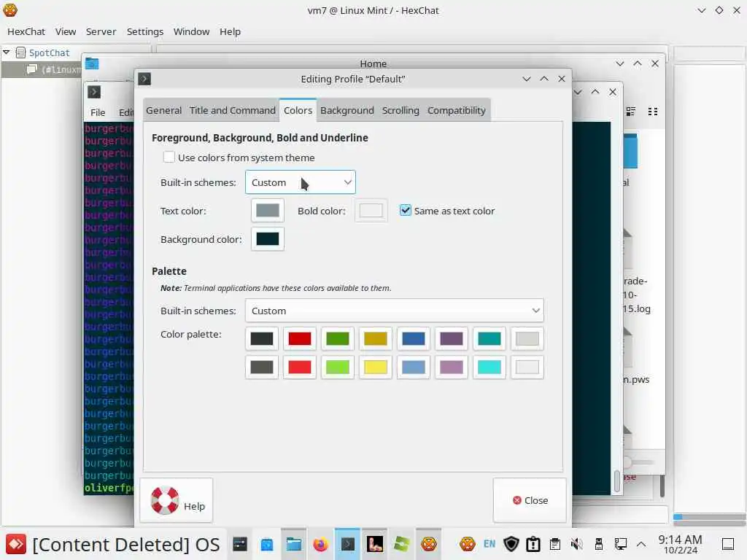The width and height of the screenshot is (747, 560).
Task: Pick the black palette swatch
Action: tap(262, 338)
